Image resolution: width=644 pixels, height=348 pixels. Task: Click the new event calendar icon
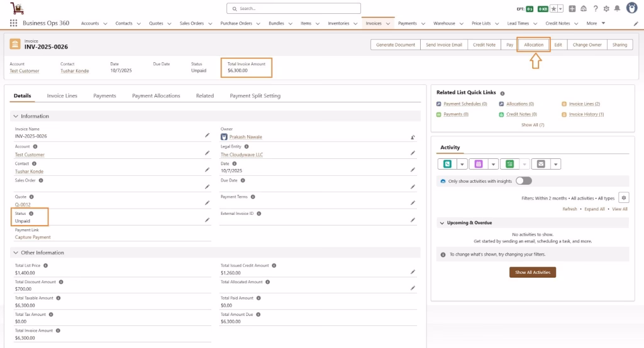(x=478, y=164)
